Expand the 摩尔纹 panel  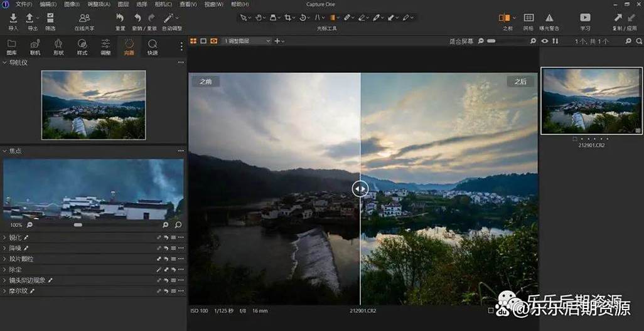click(4, 291)
